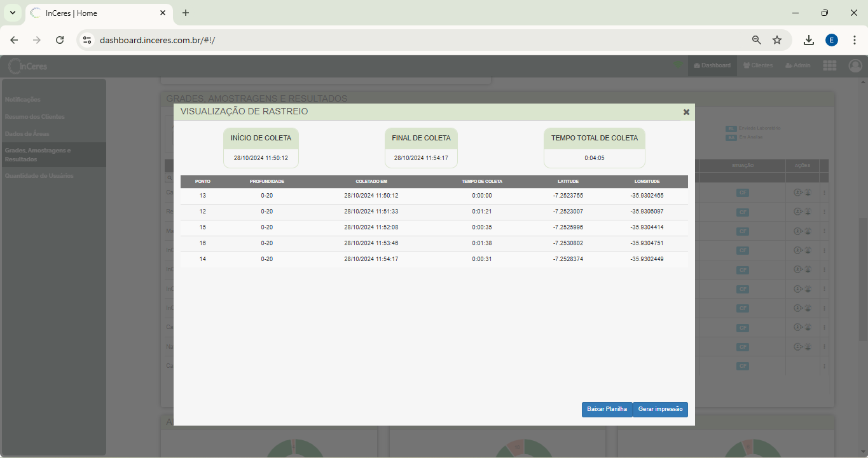
Task: Click the plant icon in the 'Re' row
Action: pos(808,212)
